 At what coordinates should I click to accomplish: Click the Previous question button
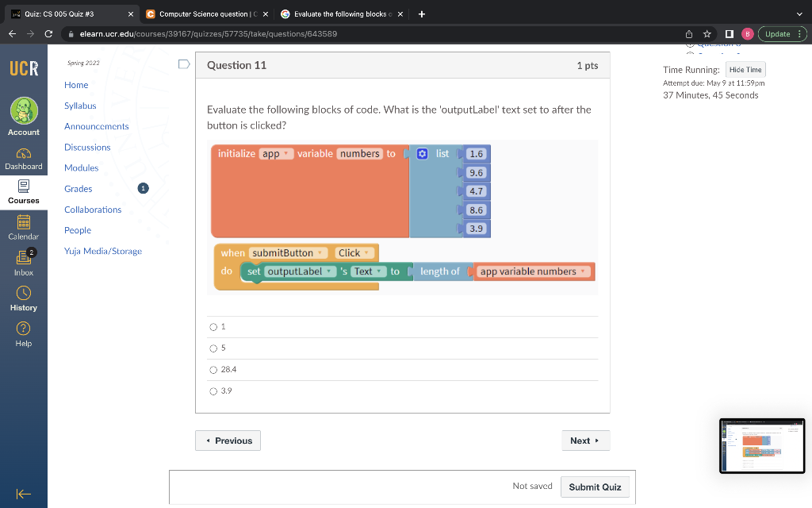pos(228,441)
